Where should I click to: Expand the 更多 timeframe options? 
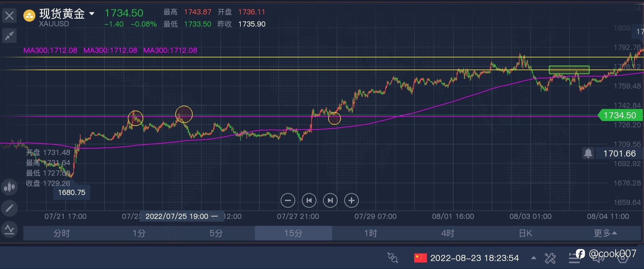(x=605, y=233)
